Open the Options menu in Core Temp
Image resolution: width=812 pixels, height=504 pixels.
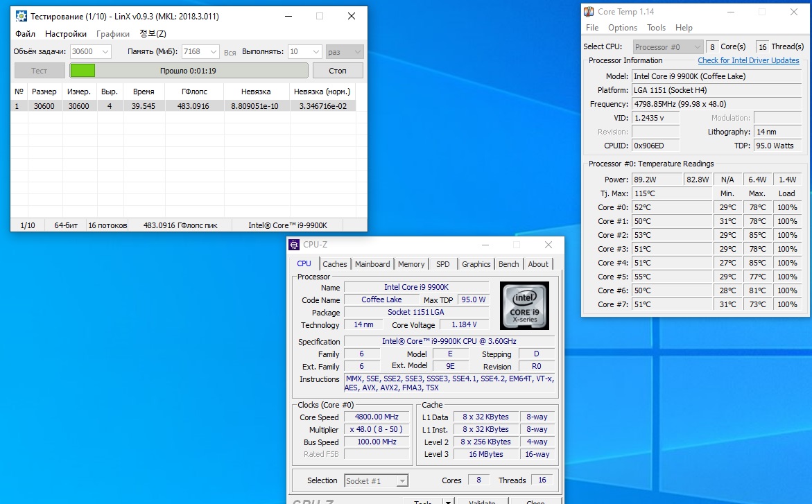[622, 28]
